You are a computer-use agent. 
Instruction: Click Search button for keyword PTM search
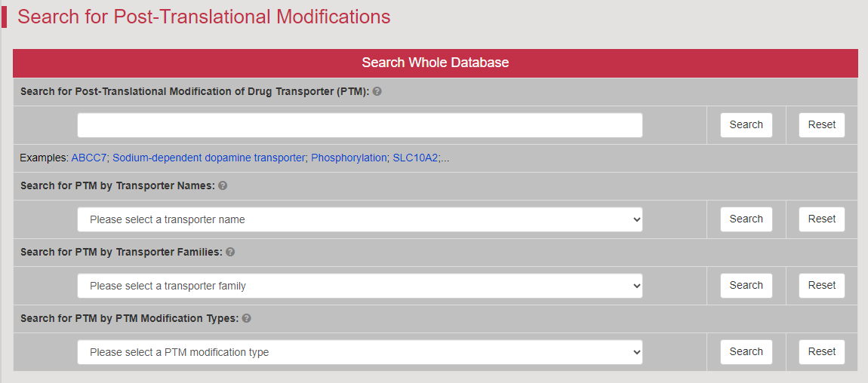[746, 125]
